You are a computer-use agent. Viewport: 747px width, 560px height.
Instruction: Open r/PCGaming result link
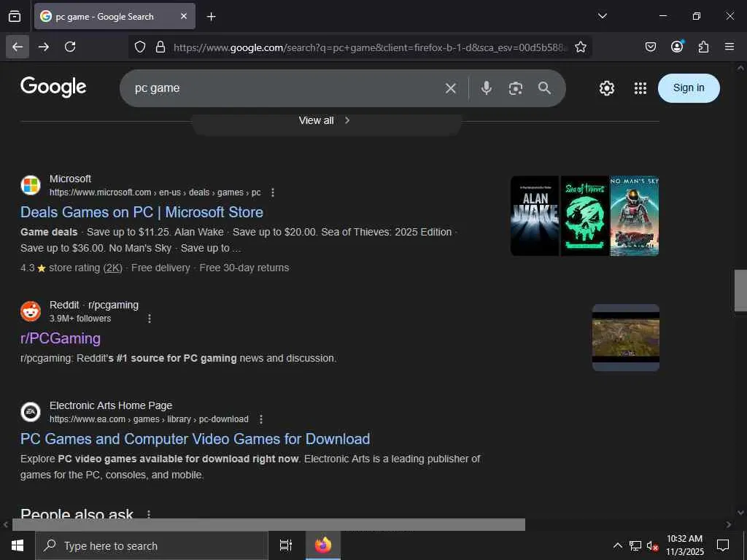(61, 338)
